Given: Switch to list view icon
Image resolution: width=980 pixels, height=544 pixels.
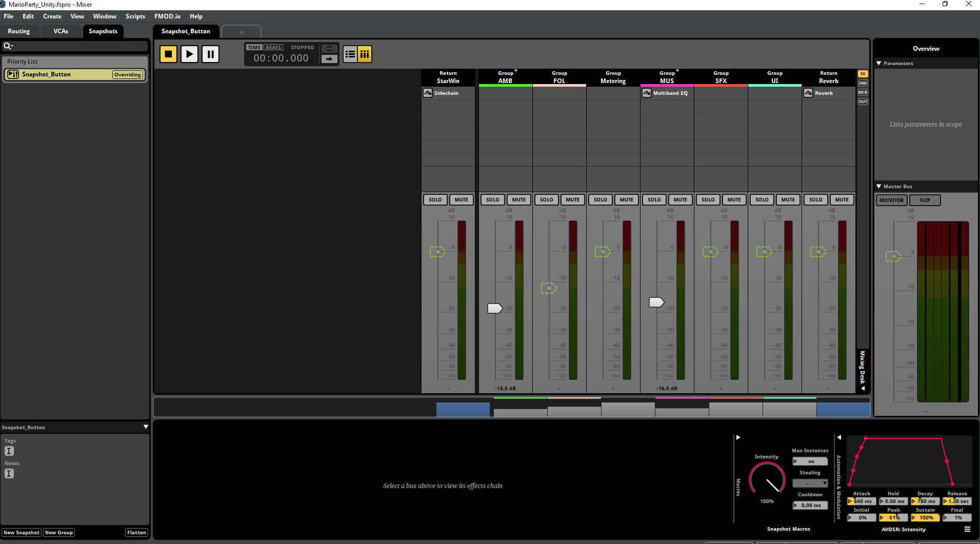Looking at the screenshot, I should (350, 54).
